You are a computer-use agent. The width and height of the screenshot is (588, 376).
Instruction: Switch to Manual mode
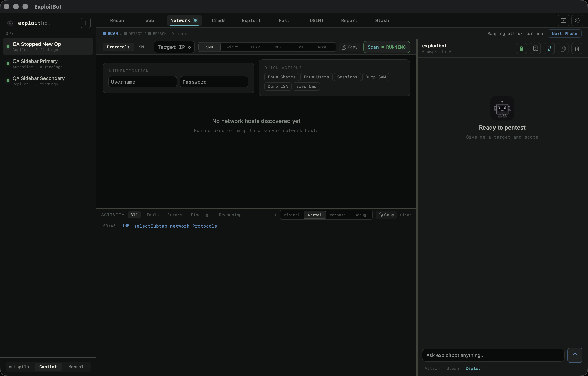pos(76,367)
